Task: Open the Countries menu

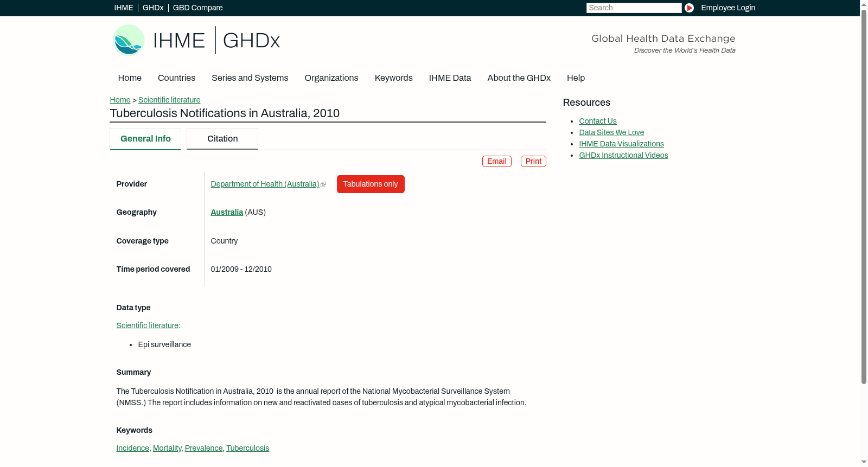Action: (x=176, y=78)
